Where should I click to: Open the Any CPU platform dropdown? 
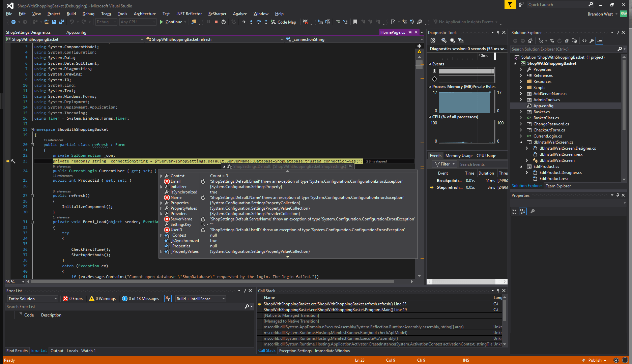(138, 22)
